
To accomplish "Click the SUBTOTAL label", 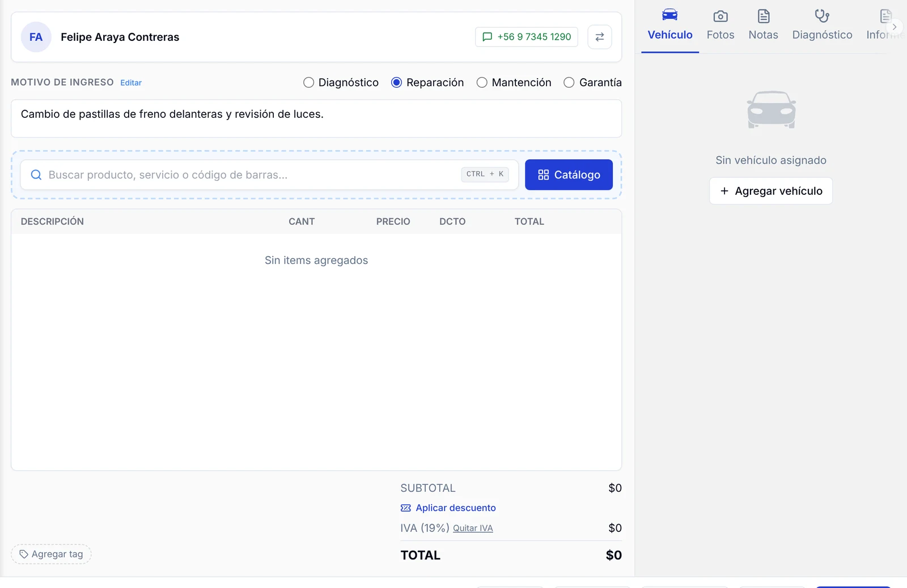I will [428, 488].
